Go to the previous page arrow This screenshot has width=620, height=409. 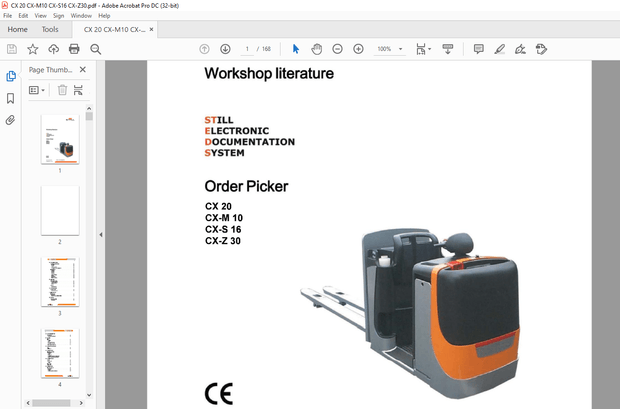point(205,49)
